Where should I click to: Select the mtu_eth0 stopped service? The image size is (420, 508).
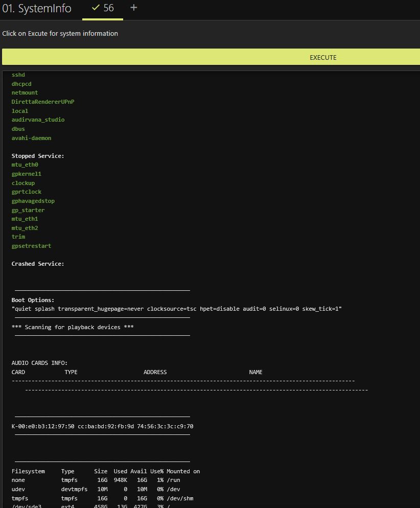coord(25,165)
